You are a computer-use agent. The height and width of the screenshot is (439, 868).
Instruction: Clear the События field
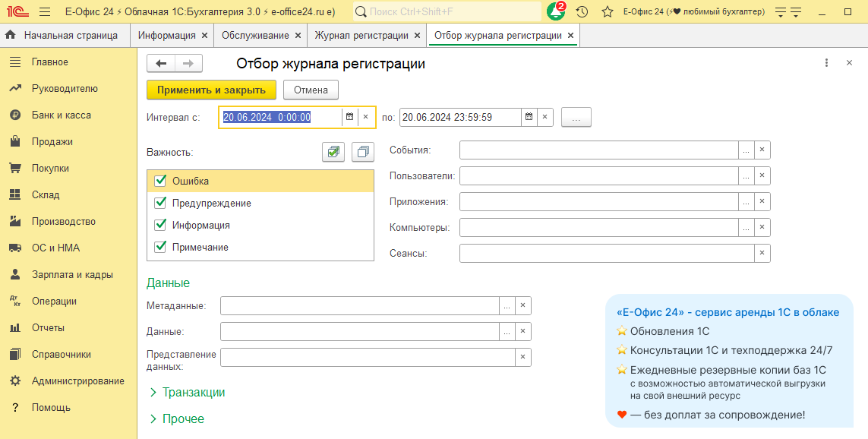click(762, 150)
